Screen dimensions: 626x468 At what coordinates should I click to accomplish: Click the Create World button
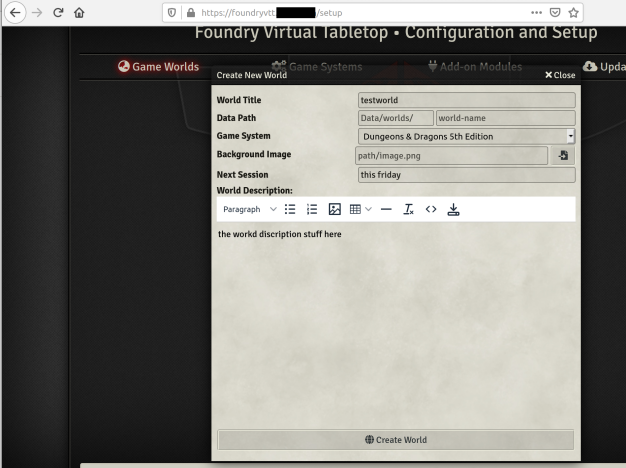[396, 440]
